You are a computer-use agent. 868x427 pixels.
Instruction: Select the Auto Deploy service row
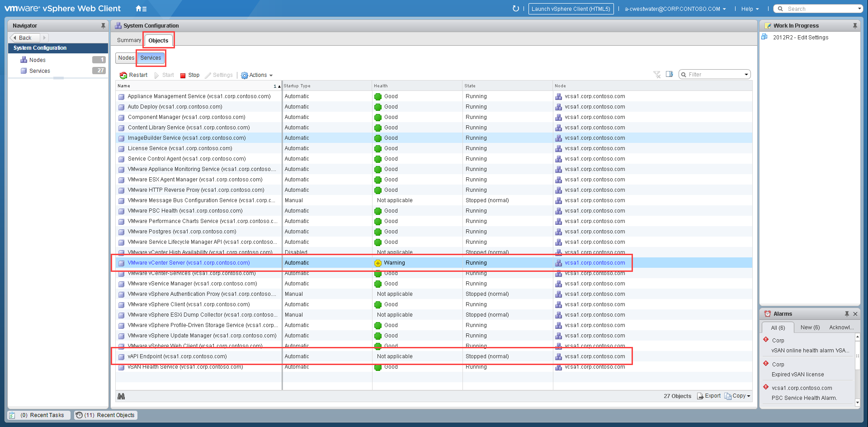pyautogui.click(x=434, y=107)
